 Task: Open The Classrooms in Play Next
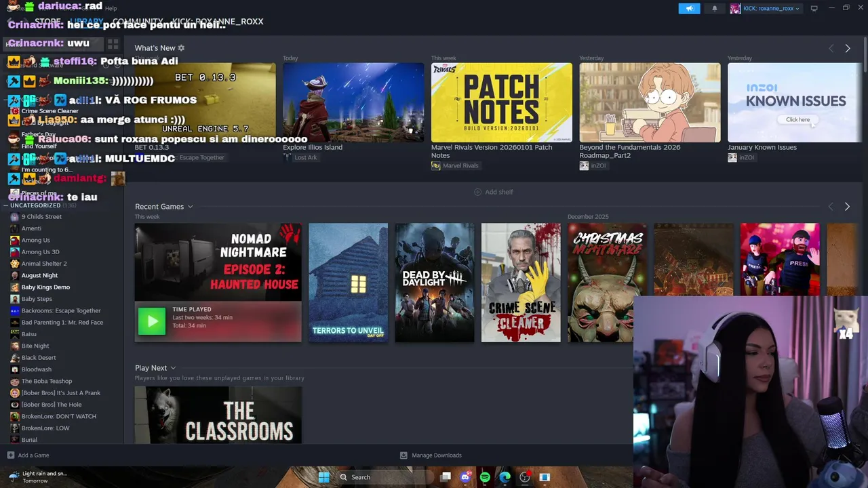tap(218, 415)
